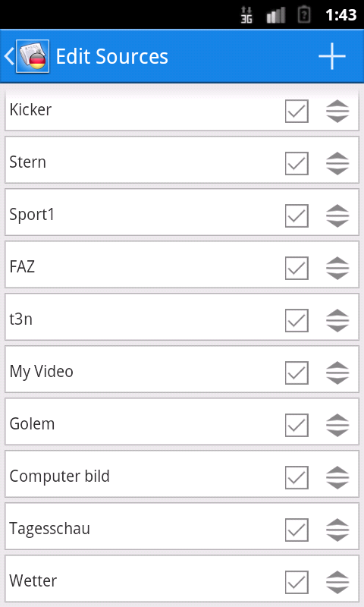This screenshot has width=364, height=607.
Task: Disable the t3n source checkbox
Action: [297, 320]
